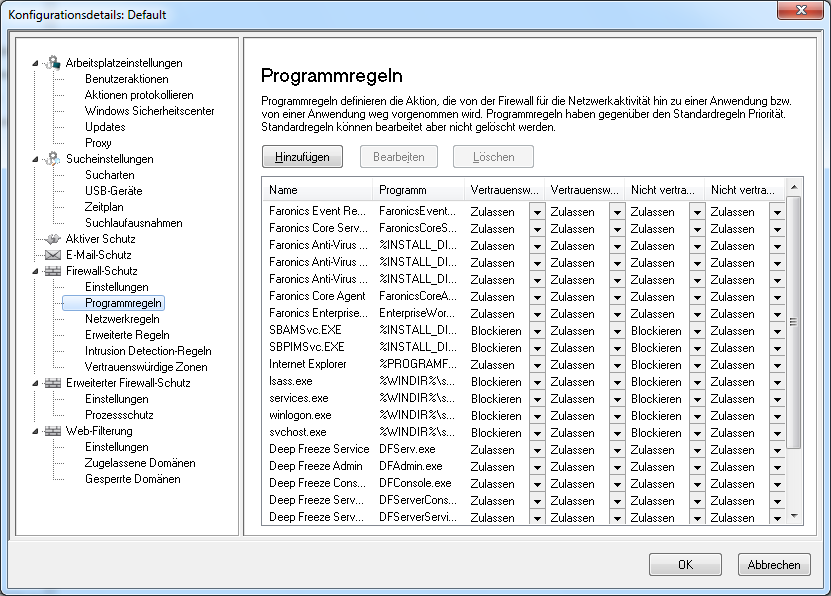Viewport: 831px width, 596px height.
Task: Select Aktionen protokollieren tree item
Action: click(x=139, y=95)
